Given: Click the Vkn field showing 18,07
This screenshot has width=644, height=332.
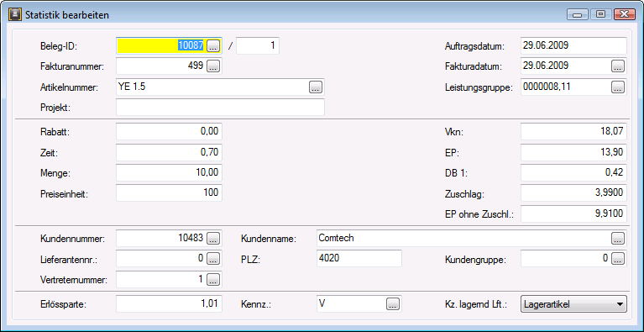Looking at the screenshot, I should click(x=573, y=132).
